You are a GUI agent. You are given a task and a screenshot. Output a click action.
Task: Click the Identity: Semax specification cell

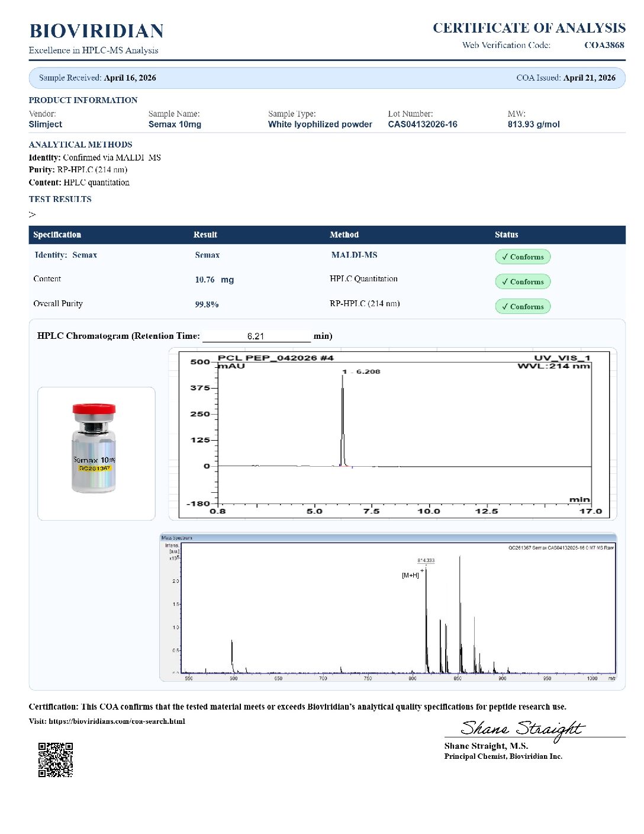(66, 255)
